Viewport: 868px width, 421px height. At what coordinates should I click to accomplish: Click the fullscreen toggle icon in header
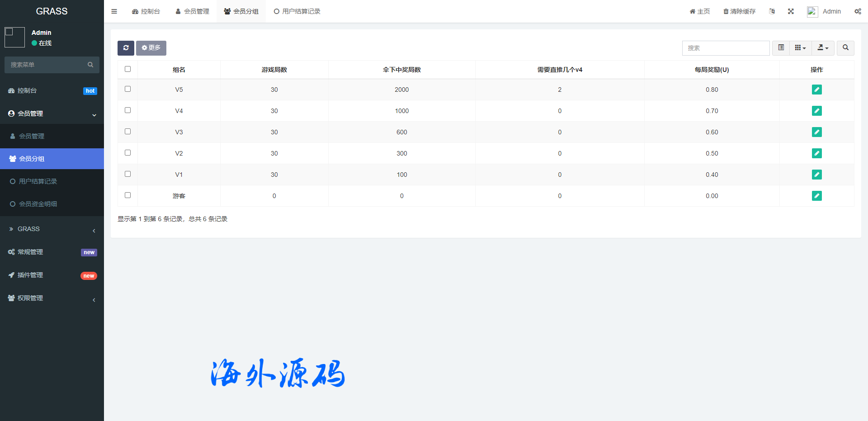(x=791, y=11)
